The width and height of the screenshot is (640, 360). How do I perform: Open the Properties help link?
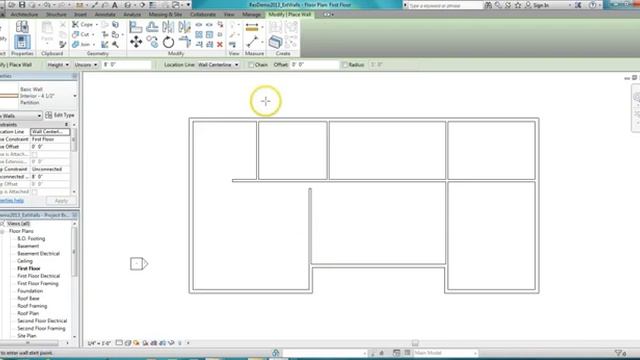(12, 201)
